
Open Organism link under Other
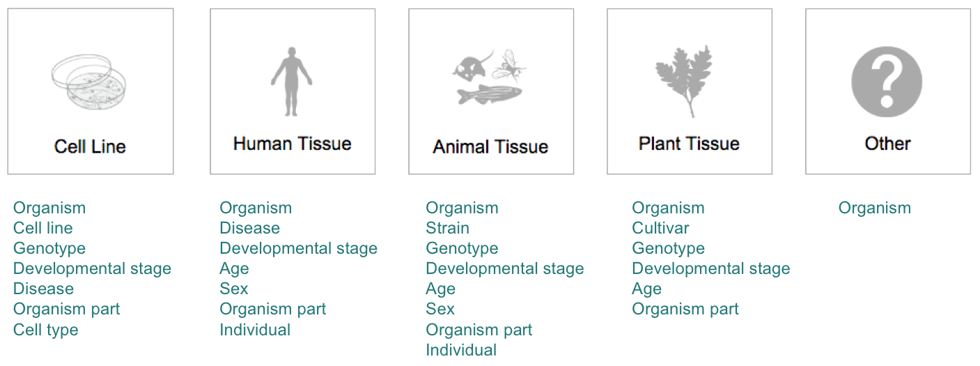(874, 208)
